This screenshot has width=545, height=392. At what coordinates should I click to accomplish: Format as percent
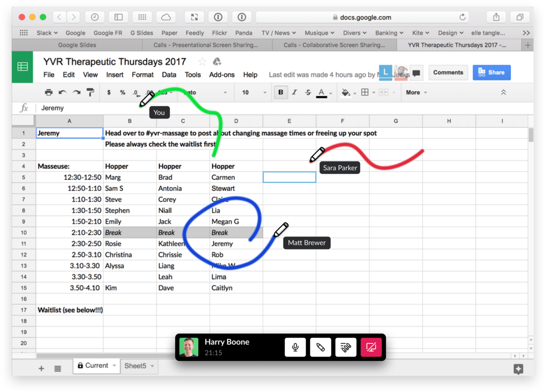(x=123, y=93)
